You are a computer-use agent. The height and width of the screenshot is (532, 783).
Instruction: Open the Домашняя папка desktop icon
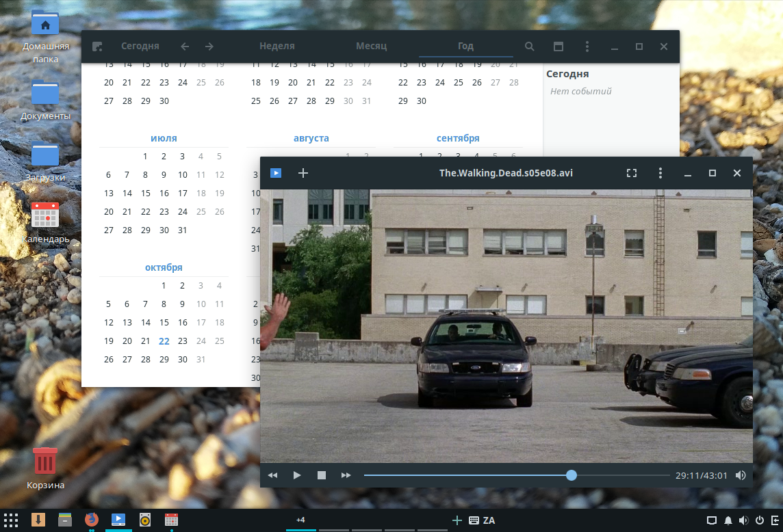45,38
